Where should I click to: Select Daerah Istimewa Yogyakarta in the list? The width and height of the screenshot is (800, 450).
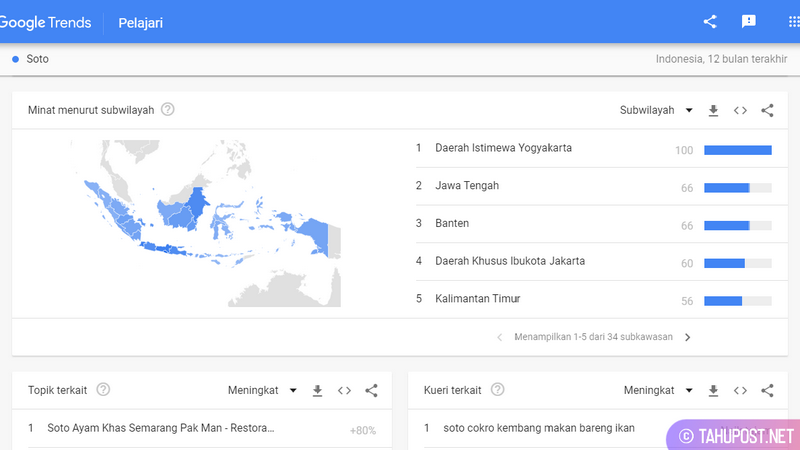click(x=503, y=149)
